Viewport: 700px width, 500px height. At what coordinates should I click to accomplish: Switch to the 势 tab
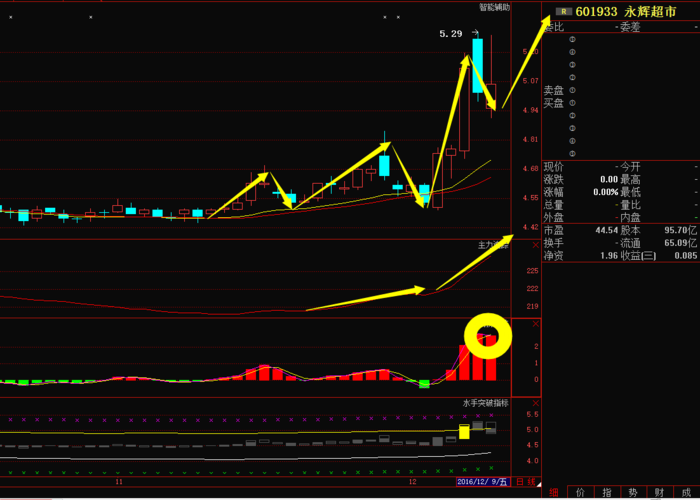coord(633,493)
